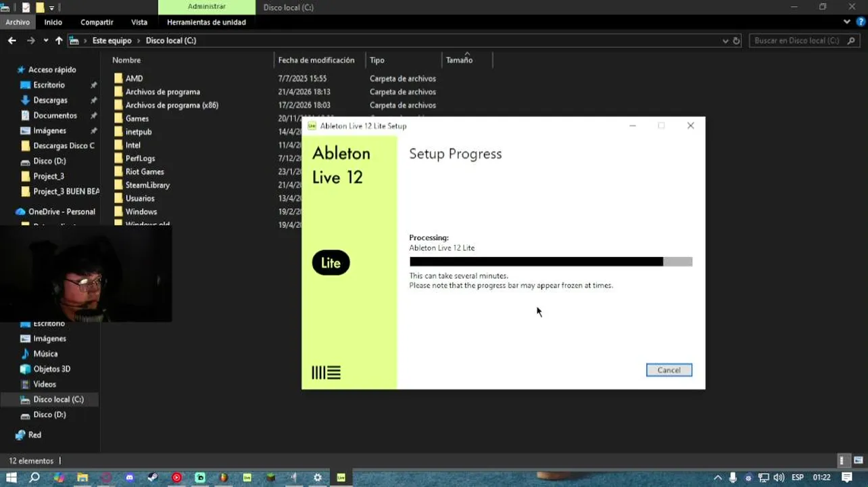Open the Herramientas de unidad tab
Image resolution: width=868 pixels, height=487 pixels.
(x=206, y=22)
